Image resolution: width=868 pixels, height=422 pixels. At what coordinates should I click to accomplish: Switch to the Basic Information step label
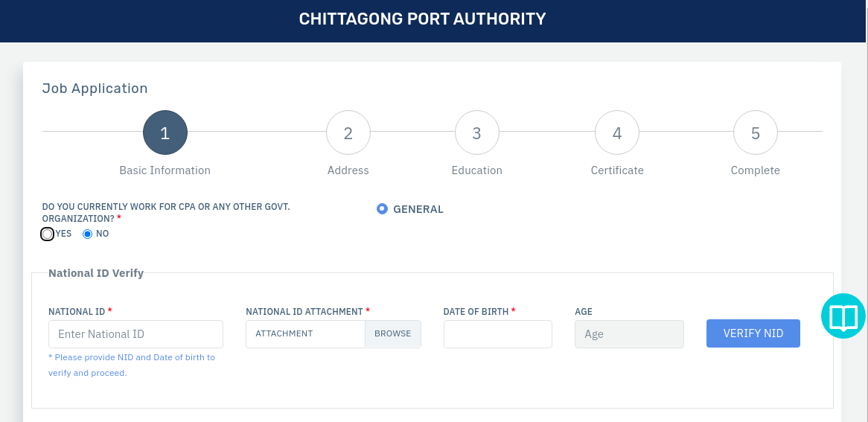coord(165,170)
